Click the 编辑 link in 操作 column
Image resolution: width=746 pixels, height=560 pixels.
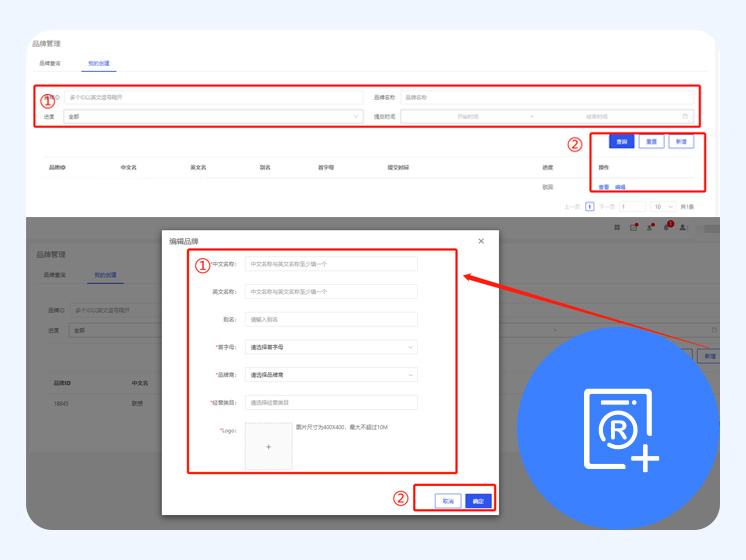620,187
